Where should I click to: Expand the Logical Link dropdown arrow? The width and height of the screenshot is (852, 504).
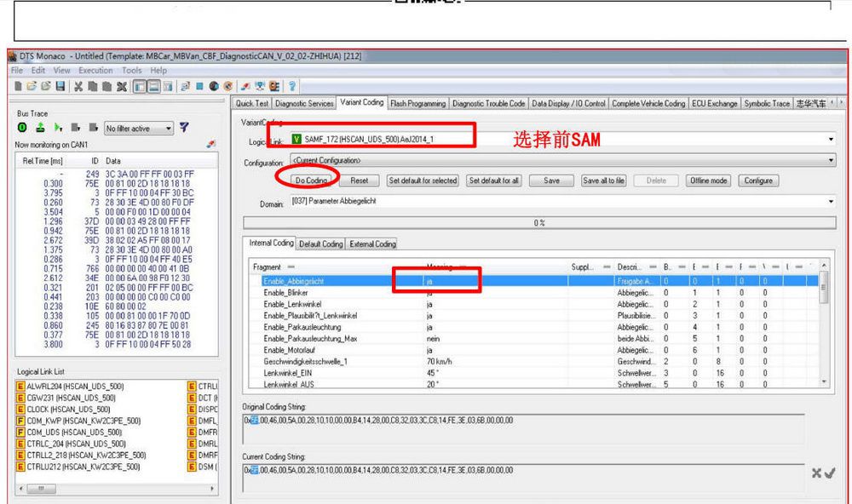tap(831, 139)
